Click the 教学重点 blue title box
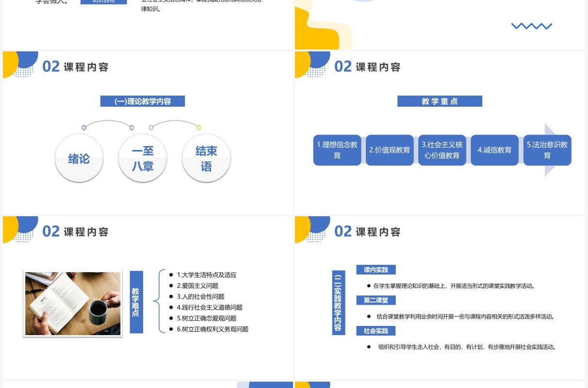588x388 pixels. [x=440, y=101]
